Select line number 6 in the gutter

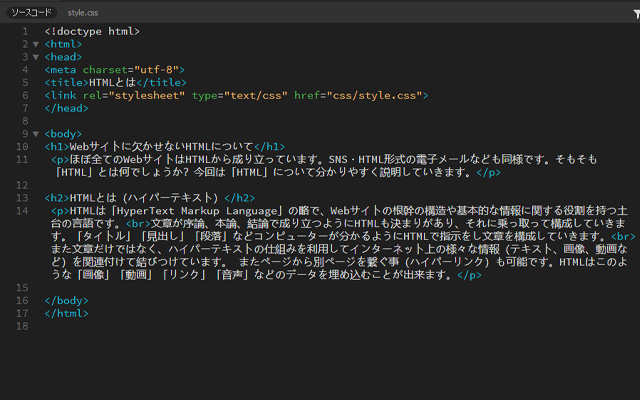pyautogui.click(x=24, y=96)
